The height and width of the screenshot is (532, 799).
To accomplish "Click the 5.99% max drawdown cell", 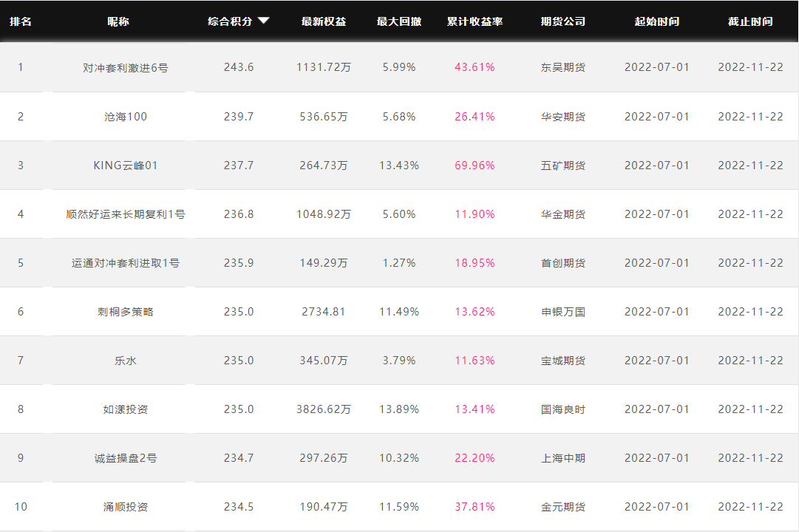I will pyautogui.click(x=399, y=67).
